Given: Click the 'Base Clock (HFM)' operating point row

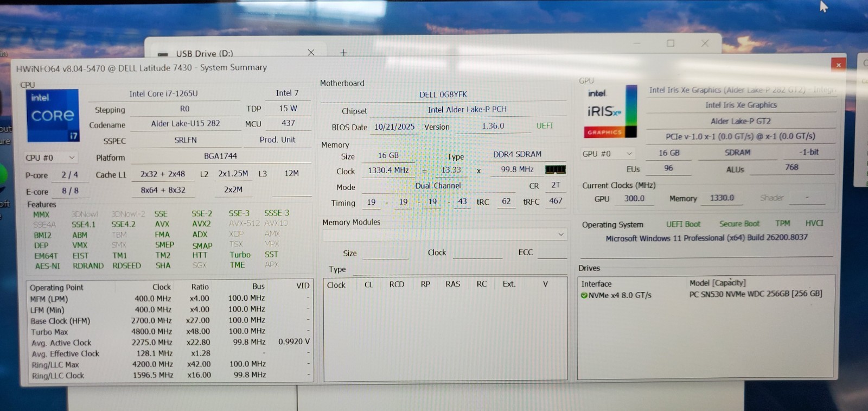Looking at the screenshot, I should (170, 321).
